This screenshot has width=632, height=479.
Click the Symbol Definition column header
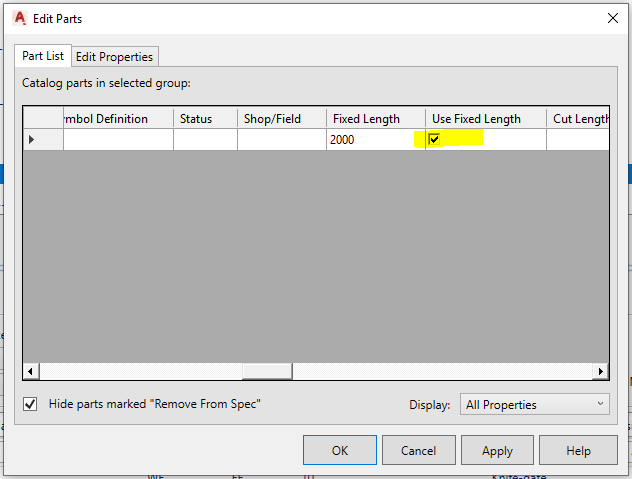tap(118, 119)
